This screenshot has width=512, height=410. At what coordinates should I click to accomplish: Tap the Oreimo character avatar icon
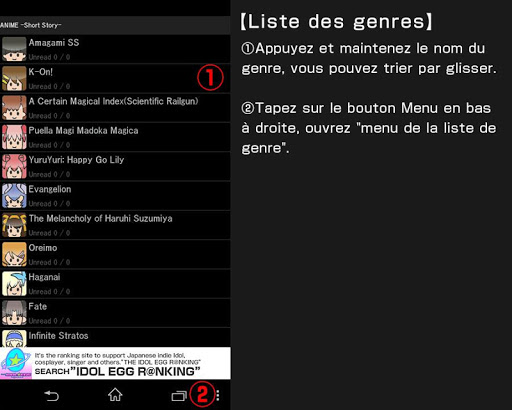14,254
